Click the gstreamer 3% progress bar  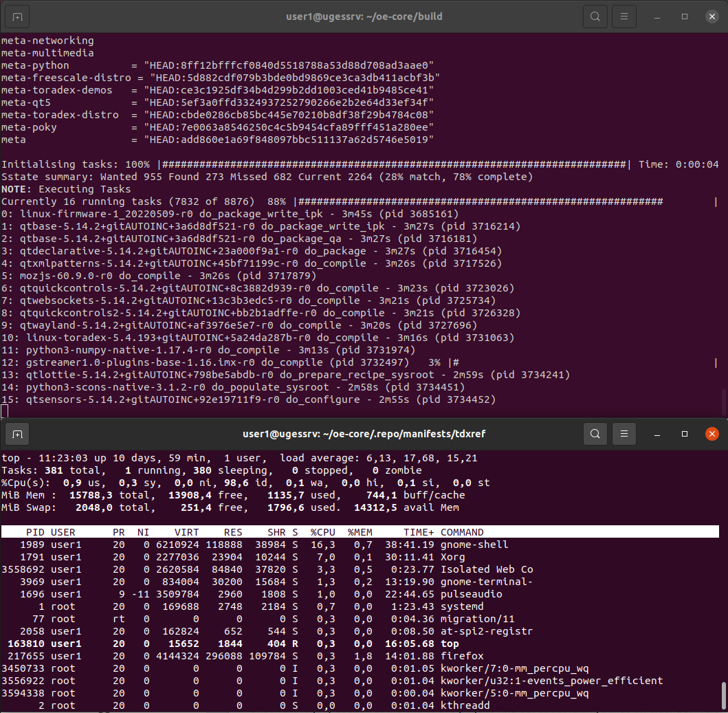pos(583,362)
